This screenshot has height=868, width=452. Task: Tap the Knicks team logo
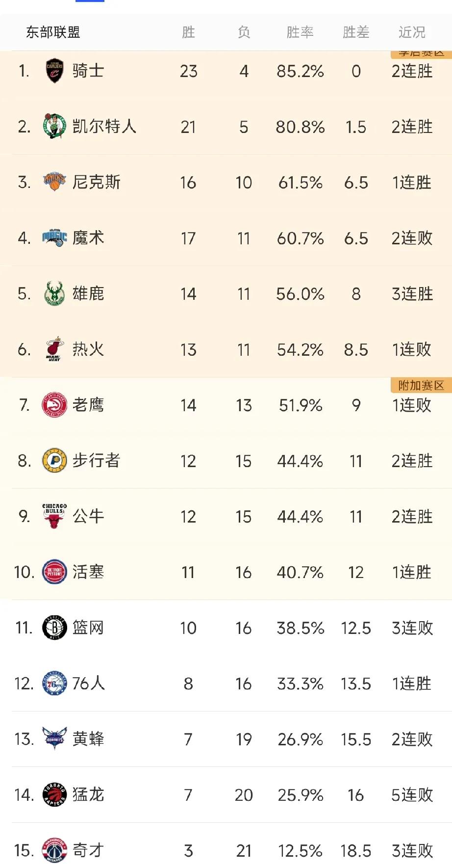coord(54,182)
